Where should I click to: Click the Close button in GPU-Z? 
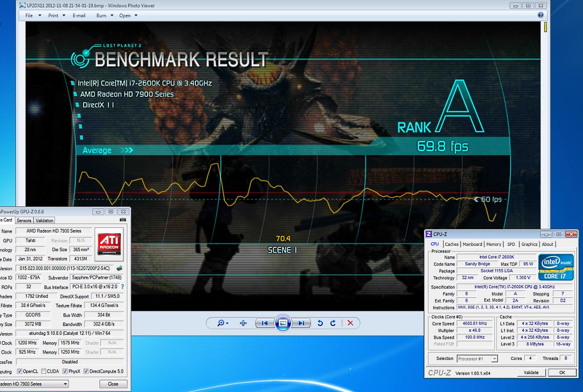pyautogui.click(x=113, y=384)
